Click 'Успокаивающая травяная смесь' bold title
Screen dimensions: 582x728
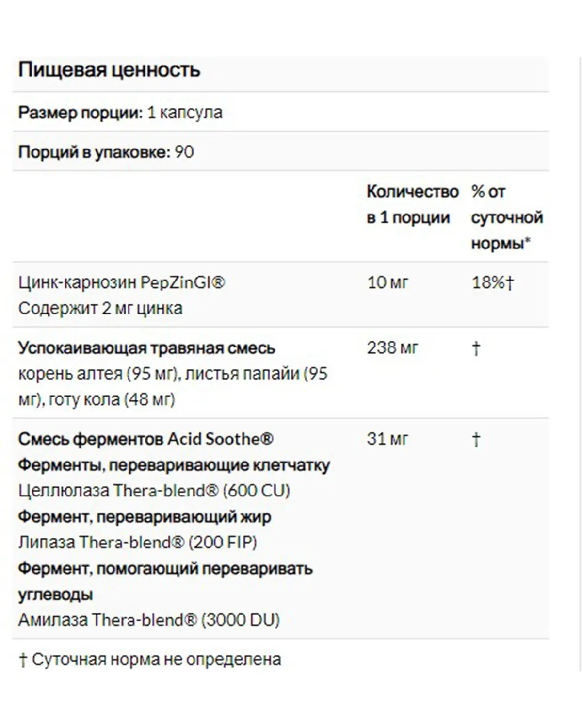click(146, 348)
